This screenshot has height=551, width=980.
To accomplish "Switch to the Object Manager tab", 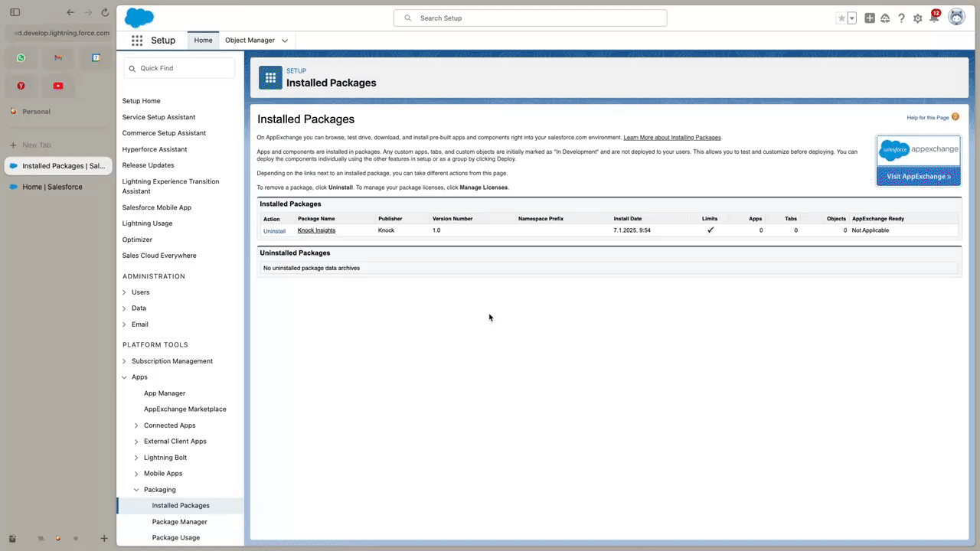I will click(250, 41).
